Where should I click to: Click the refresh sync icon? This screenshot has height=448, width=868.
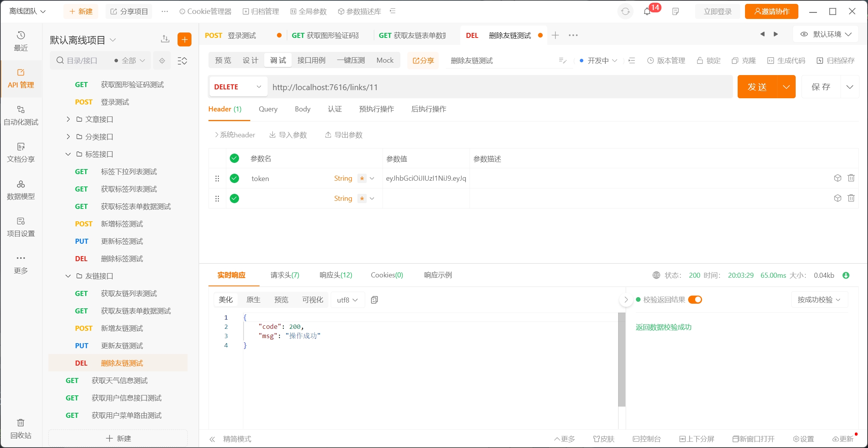pyautogui.click(x=625, y=12)
